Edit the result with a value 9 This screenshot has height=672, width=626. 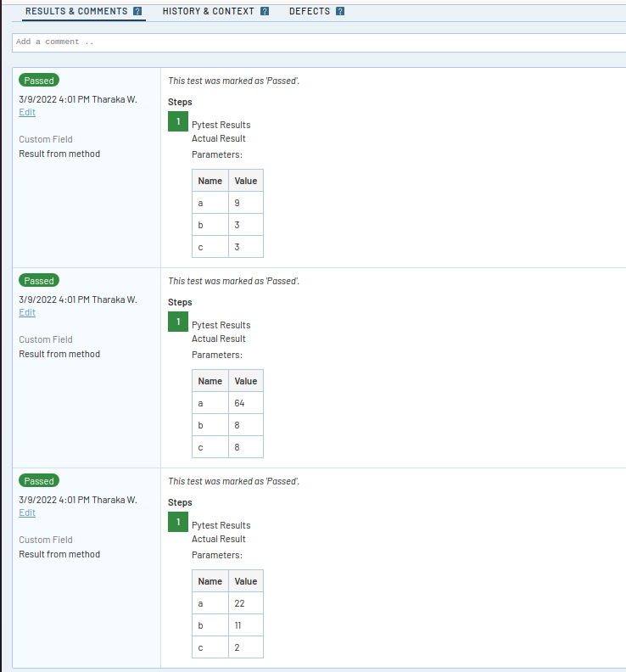click(x=27, y=112)
